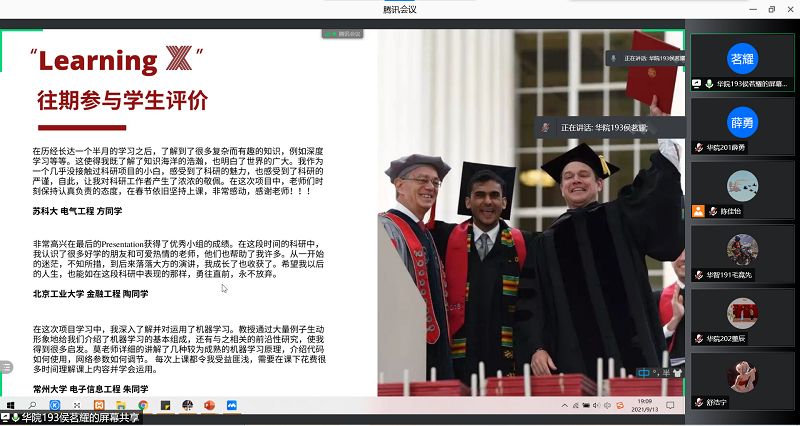The height and width of the screenshot is (426, 800).
Task: Click the Sogou input method tray icon
Action: 620,406
